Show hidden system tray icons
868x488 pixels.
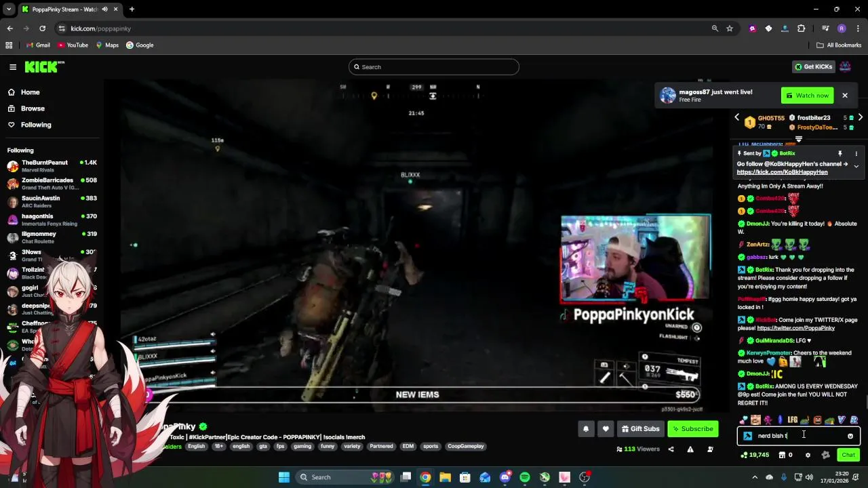754,477
